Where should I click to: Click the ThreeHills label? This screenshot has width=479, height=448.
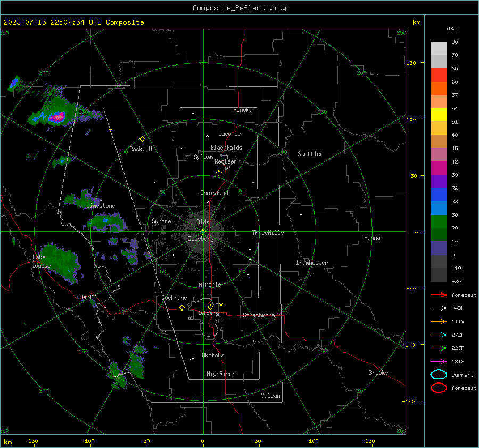[268, 233]
